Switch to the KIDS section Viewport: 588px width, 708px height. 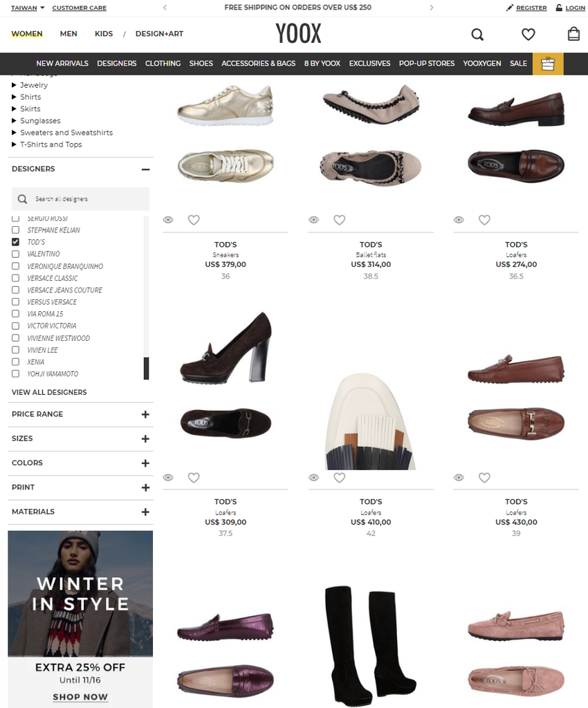click(x=104, y=34)
